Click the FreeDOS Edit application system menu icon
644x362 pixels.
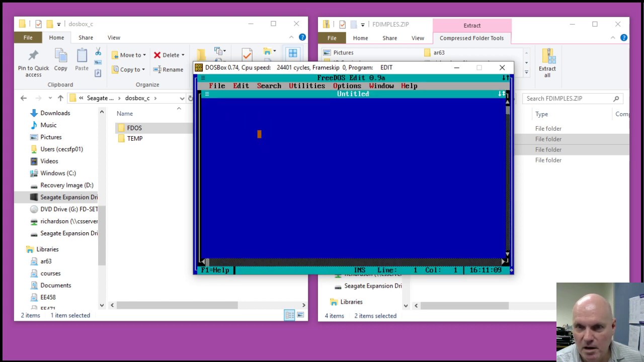pyautogui.click(x=203, y=78)
